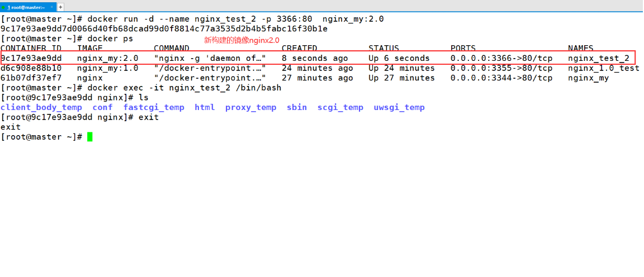Click the fastcgi_temp directory name

(154, 108)
